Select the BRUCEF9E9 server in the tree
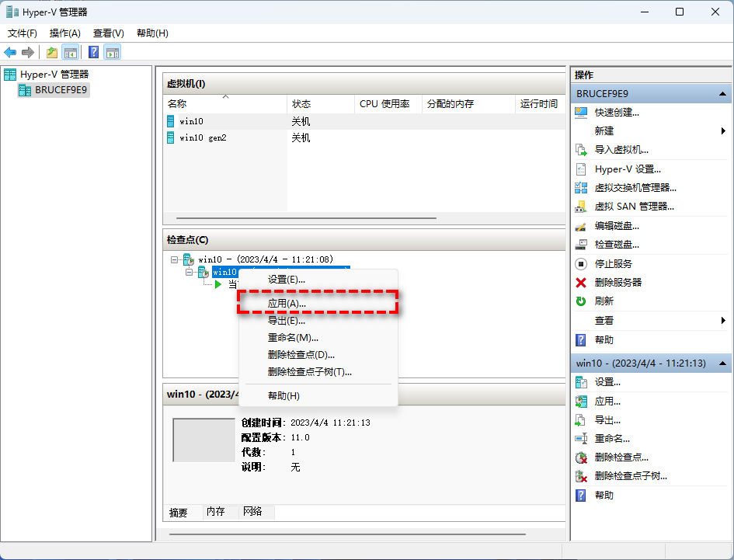 click(x=54, y=90)
